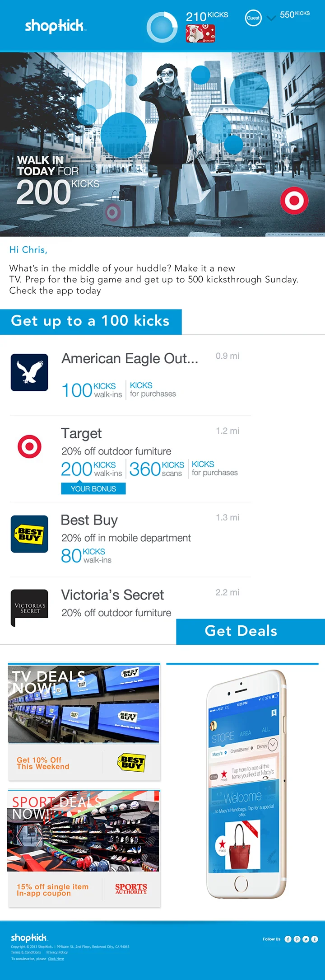325x980 pixels.
Task: Click the Best Buy store logo in list
Action: (29, 534)
